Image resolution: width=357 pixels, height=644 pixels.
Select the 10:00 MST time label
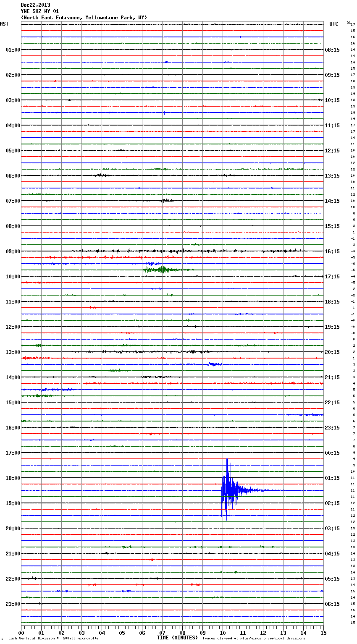pos(13,277)
